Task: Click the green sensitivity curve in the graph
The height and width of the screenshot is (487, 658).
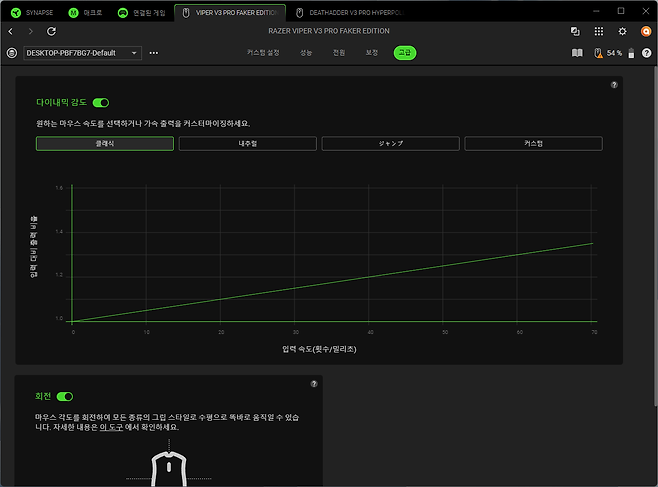Action: [x=332, y=282]
